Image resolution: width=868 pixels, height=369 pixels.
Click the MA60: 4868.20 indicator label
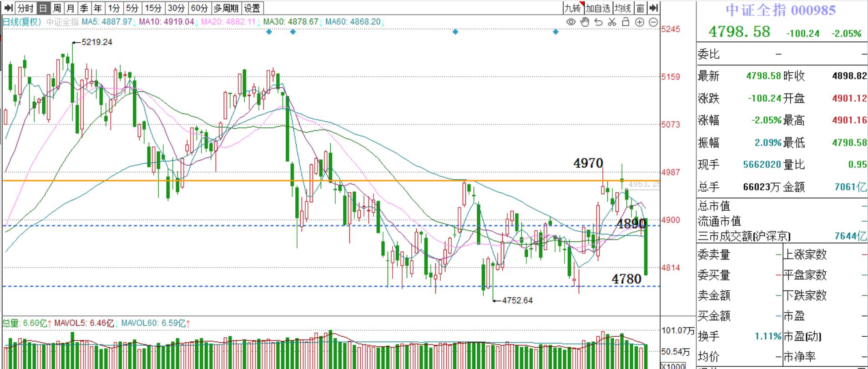354,22
